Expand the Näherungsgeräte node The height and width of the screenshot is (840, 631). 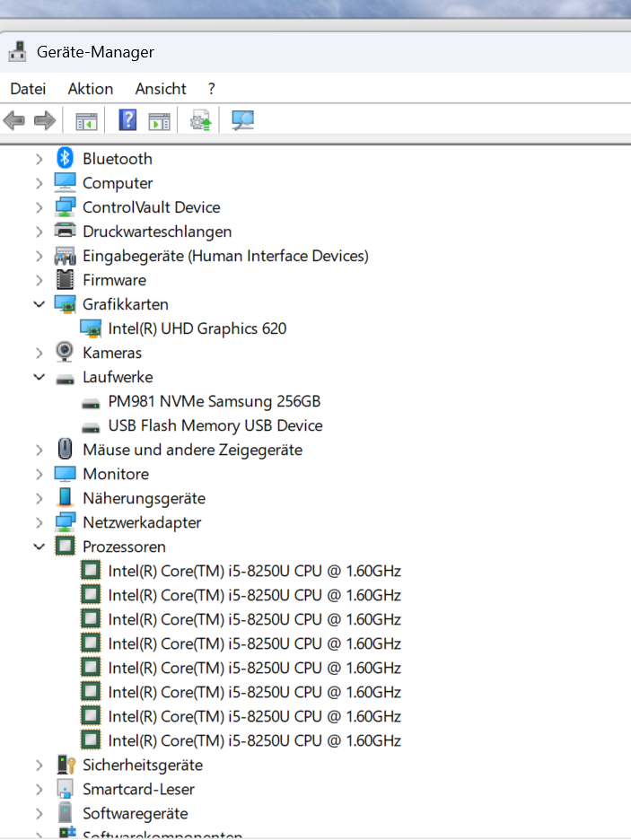click(39, 498)
